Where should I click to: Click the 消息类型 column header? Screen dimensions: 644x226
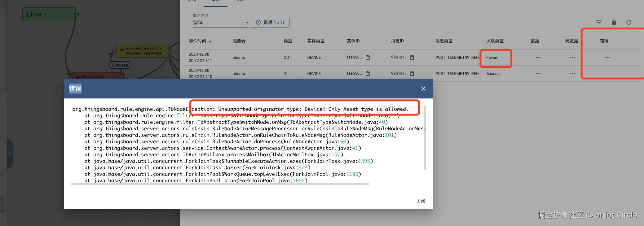pos(444,41)
